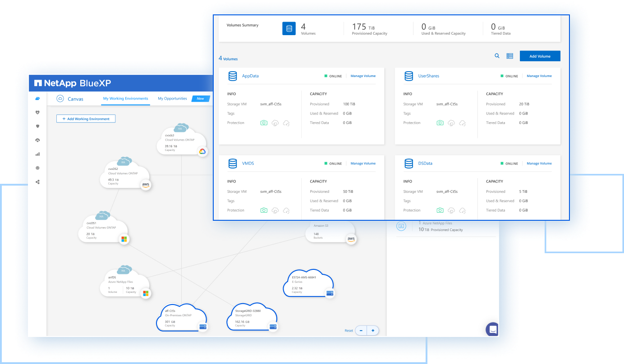Click the Add Working Environment button
Image resolution: width=624 pixels, height=364 pixels.
86,119
